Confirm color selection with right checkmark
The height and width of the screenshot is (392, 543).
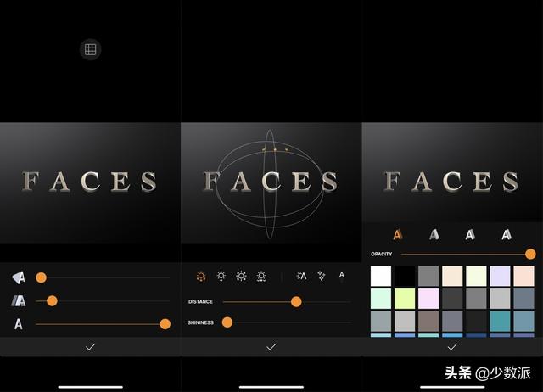tap(452, 347)
